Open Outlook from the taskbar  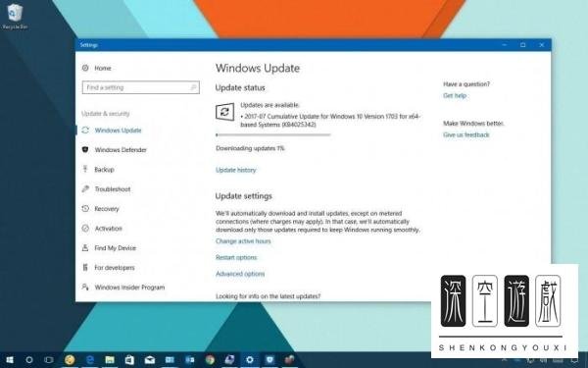tap(190, 360)
